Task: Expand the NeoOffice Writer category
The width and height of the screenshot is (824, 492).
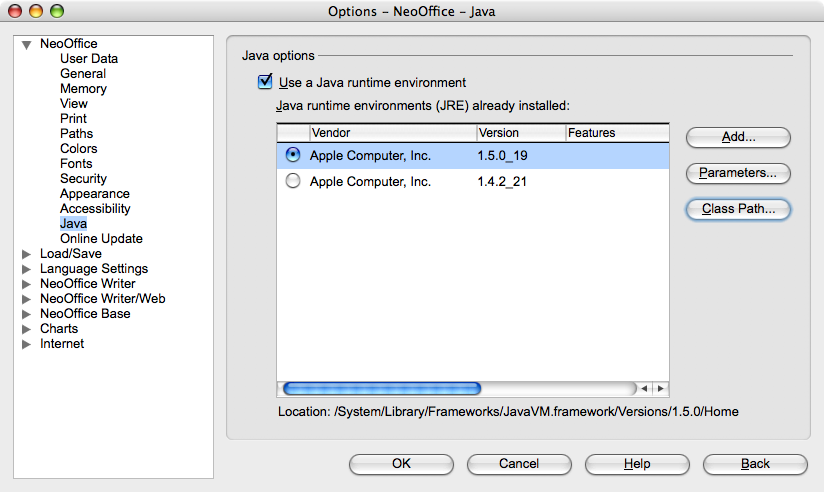Action: tap(27, 284)
